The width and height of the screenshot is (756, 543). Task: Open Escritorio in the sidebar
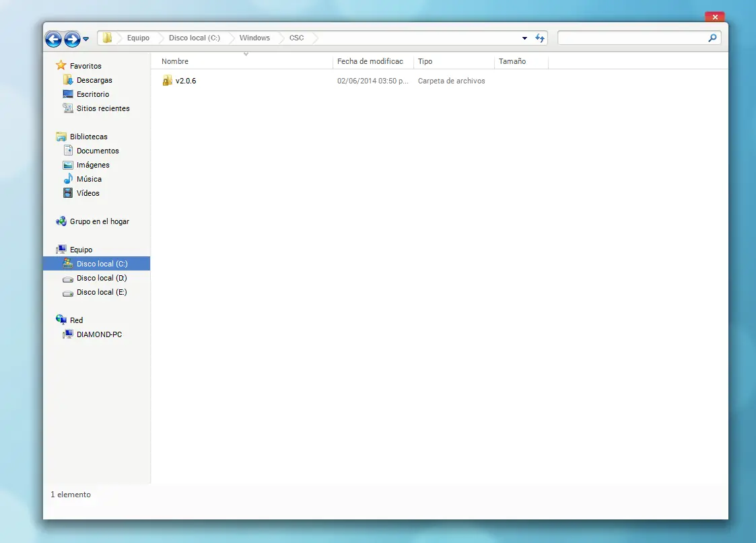[x=93, y=94]
